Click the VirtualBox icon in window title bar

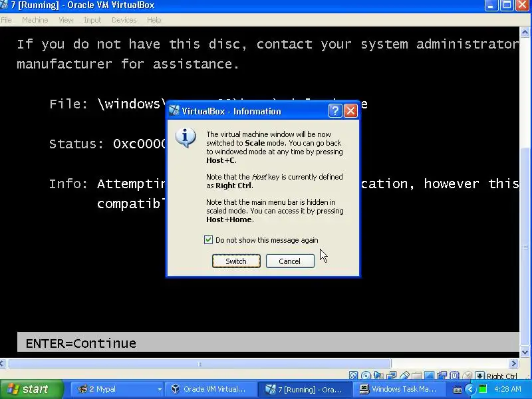click(4, 5)
